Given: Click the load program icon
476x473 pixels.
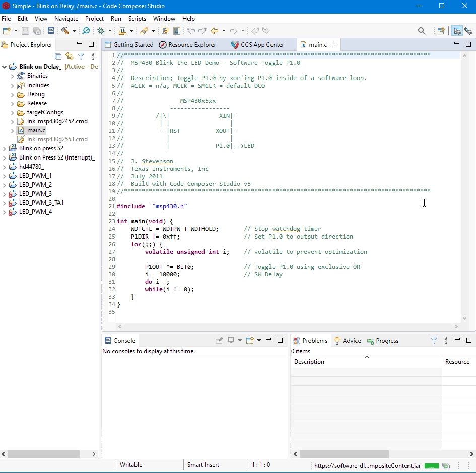Looking at the screenshot, I should pos(122,31).
